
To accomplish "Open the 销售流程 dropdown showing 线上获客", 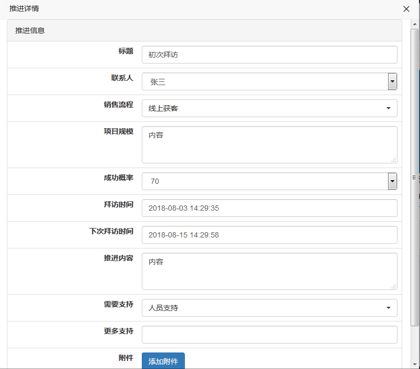I will click(x=269, y=108).
